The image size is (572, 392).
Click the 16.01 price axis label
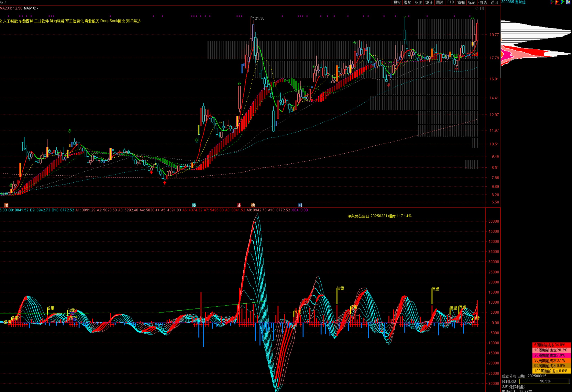[494, 79]
